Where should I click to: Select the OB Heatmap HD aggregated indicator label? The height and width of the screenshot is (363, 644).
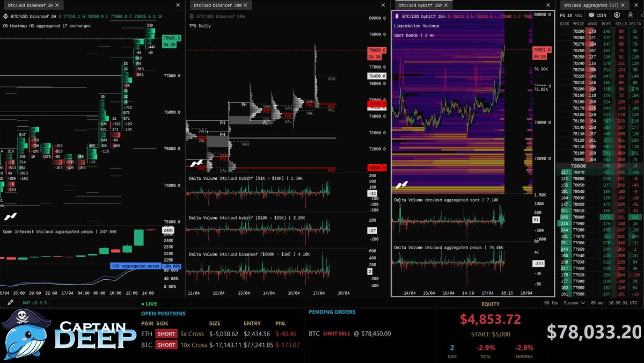[x=47, y=26]
